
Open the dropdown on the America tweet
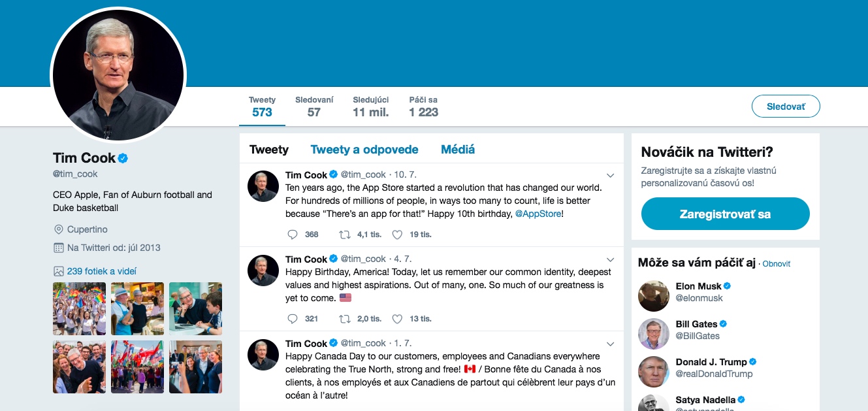point(610,259)
